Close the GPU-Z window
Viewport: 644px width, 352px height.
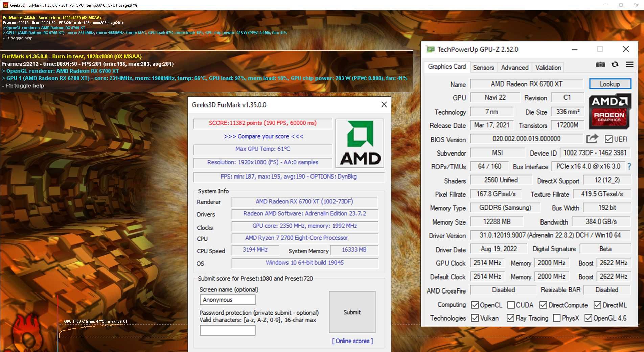pos(626,49)
